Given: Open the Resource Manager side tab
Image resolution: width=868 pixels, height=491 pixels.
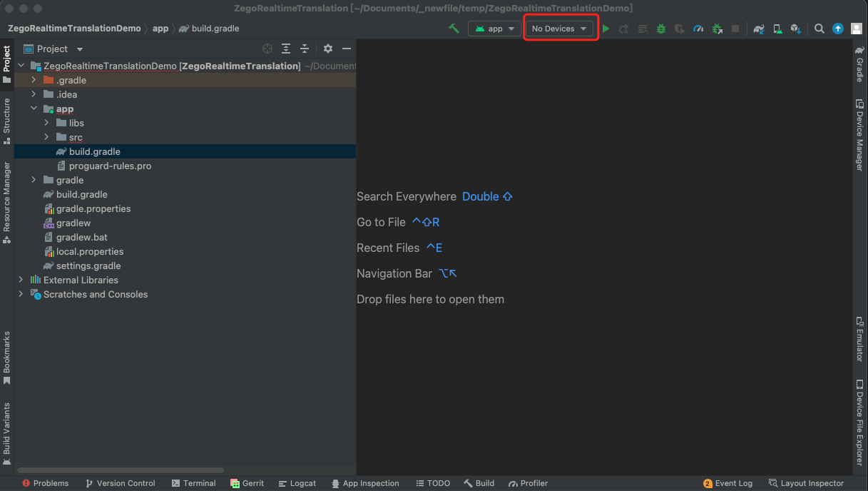Looking at the screenshot, I should pos(7,203).
